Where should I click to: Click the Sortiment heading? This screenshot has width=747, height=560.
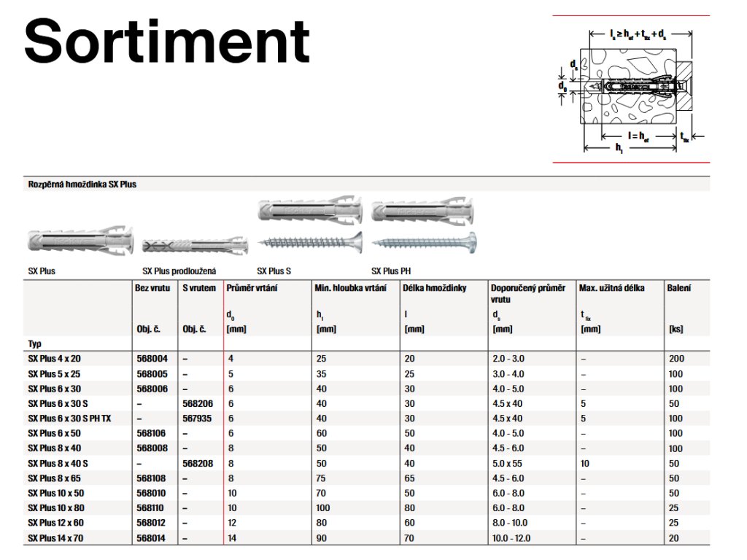coord(167,42)
